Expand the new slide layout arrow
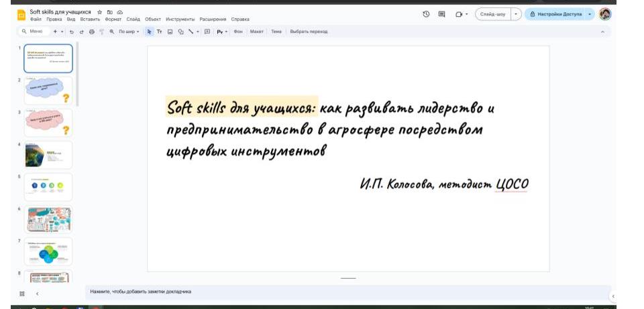Viewport: 644px width, 309px height. coord(62,32)
